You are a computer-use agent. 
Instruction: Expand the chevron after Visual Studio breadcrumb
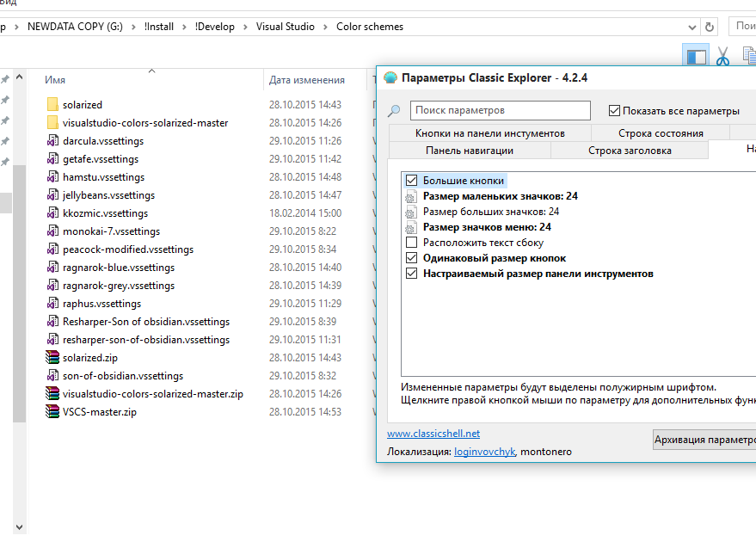(x=325, y=27)
